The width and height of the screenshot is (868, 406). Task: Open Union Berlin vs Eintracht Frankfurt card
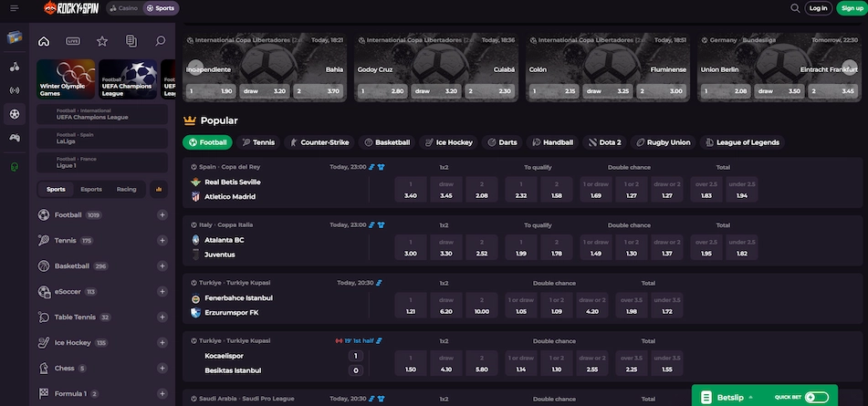pyautogui.click(x=778, y=67)
